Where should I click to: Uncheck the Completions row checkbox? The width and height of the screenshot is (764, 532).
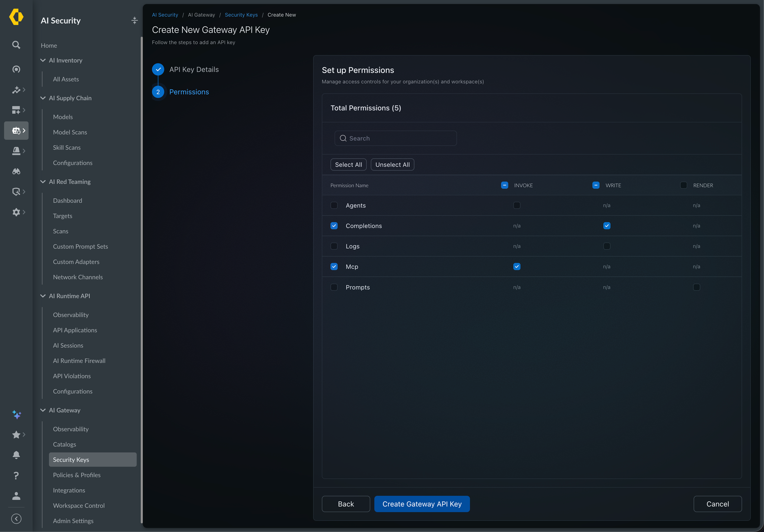point(334,226)
